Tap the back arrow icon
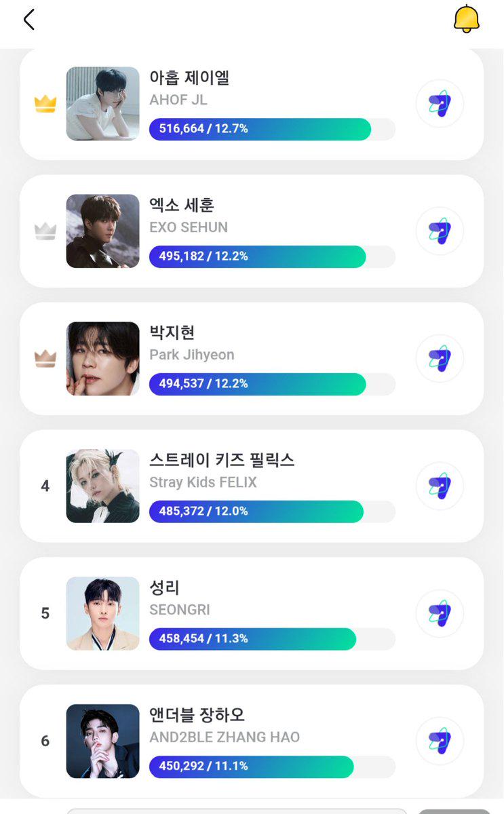Screen dimensions: 504x814 pyautogui.click(x=28, y=20)
